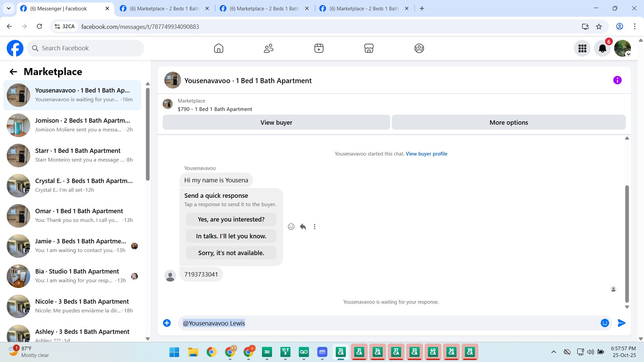Click the blue send message arrow
This screenshot has width=644, height=362.
point(621,323)
